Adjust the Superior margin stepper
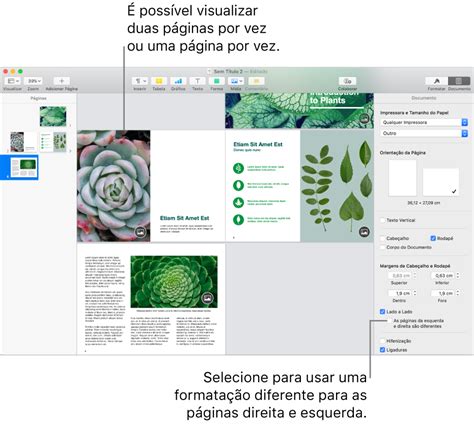 tap(415, 276)
